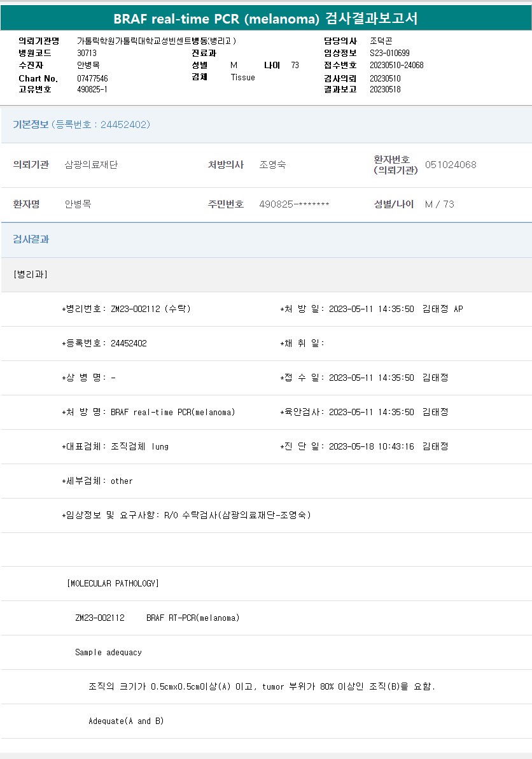Click the 세부검체 other line
532x759 pixels.
point(97,481)
